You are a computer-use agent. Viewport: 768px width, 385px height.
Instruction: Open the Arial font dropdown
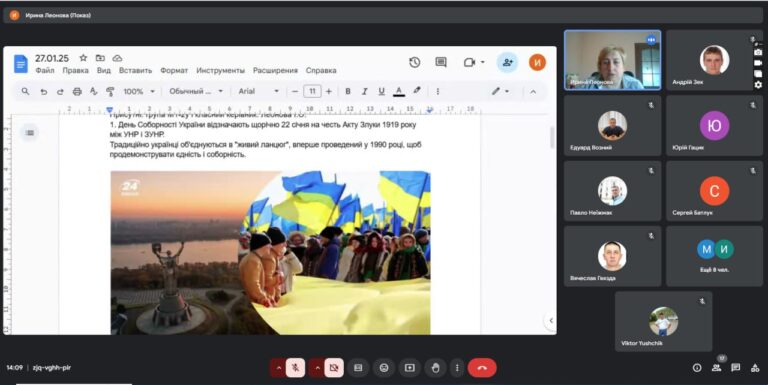pyautogui.click(x=259, y=91)
